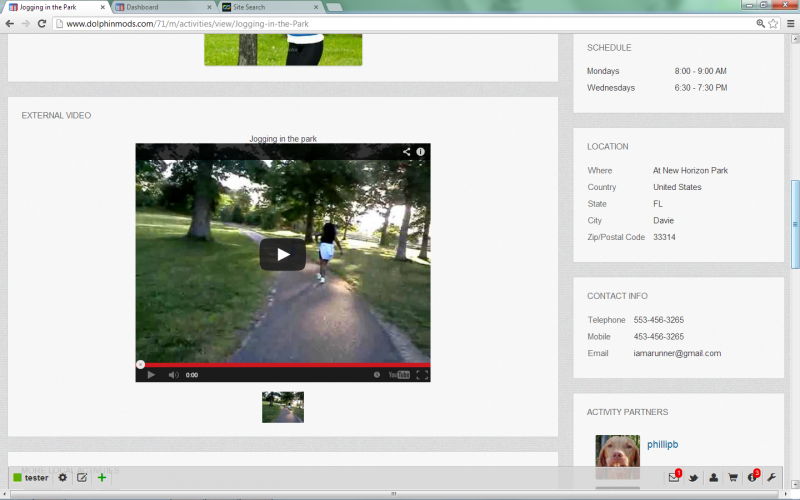The height and width of the screenshot is (500, 800).
Task: Select the Jogging in the Park tab
Action: 54,7
